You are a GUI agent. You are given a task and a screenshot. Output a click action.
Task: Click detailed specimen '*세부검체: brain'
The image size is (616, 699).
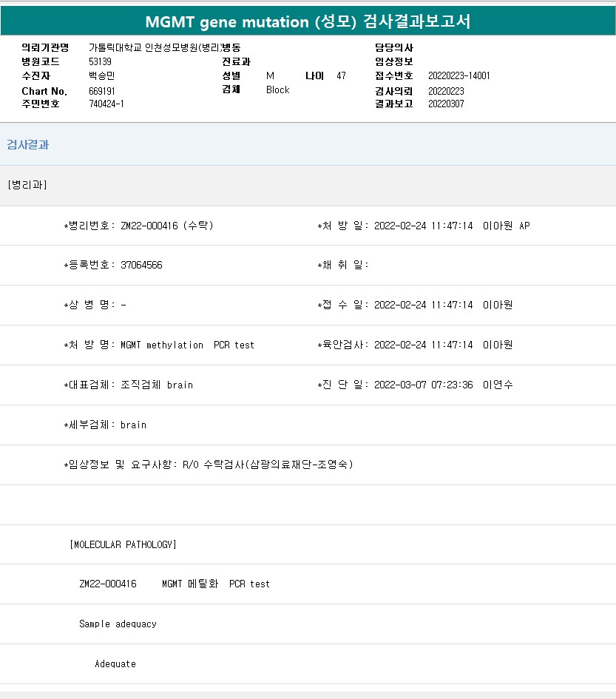click(105, 425)
